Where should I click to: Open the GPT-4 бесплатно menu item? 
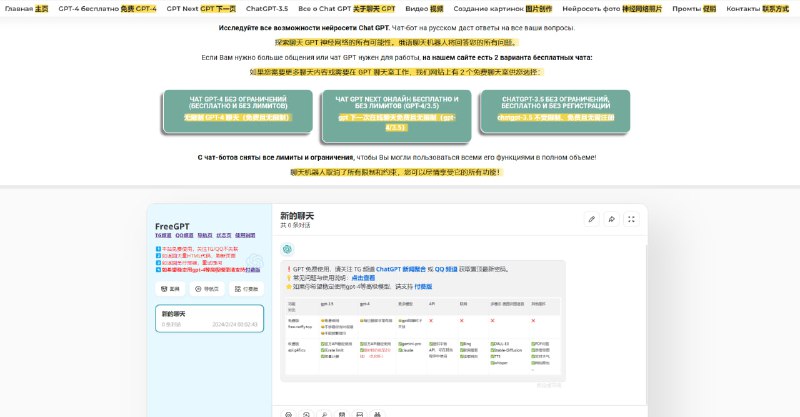click(107, 9)
